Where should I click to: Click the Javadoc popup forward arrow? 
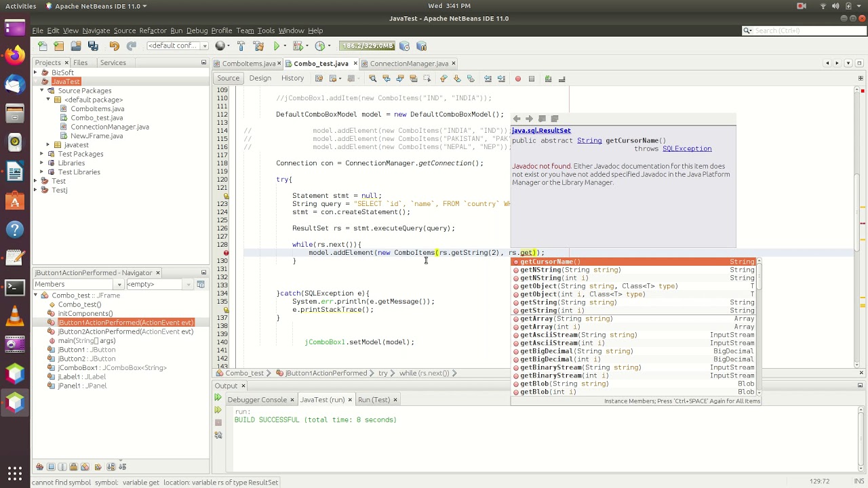pos(529,119)
